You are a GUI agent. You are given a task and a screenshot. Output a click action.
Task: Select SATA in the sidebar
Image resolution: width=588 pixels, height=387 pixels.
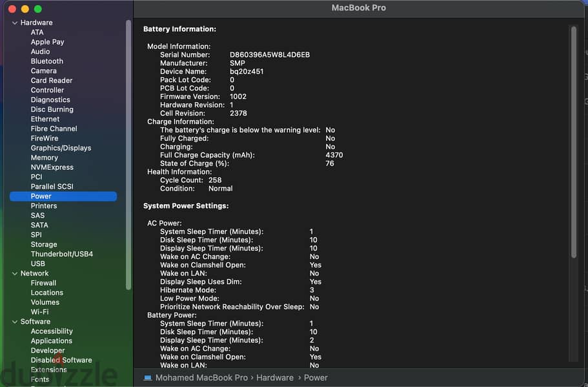tap(39, 225)
